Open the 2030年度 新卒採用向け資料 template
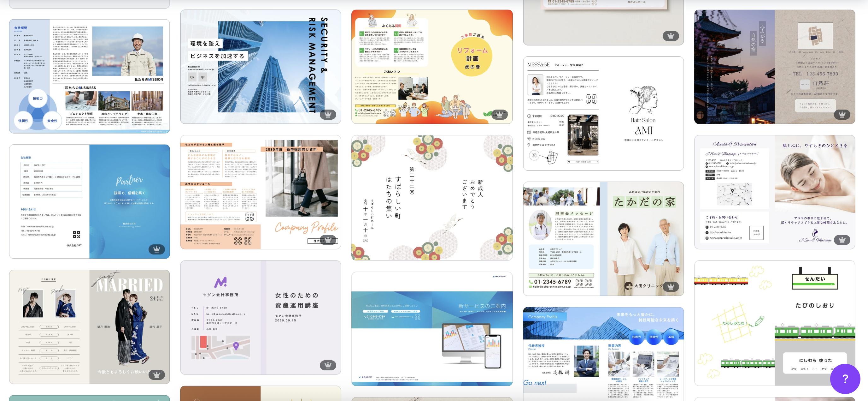This screenshot has width=868, height=401. [261, 192]
